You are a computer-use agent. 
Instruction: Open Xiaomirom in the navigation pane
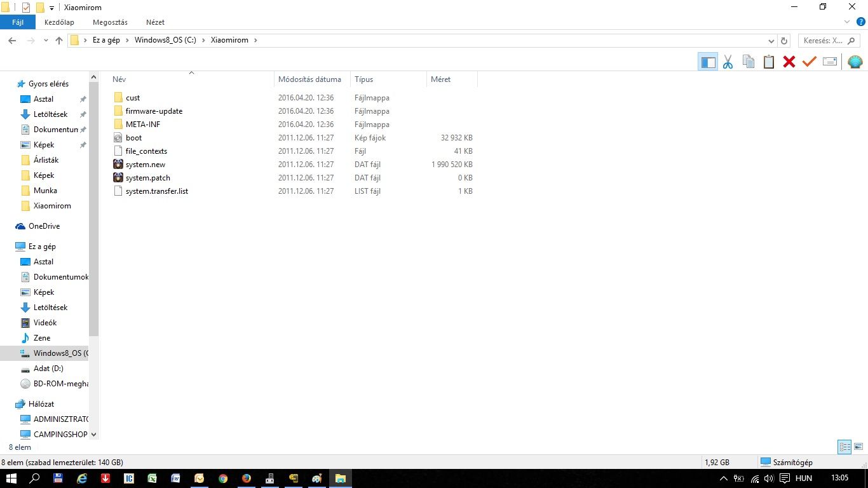[52, 206]
